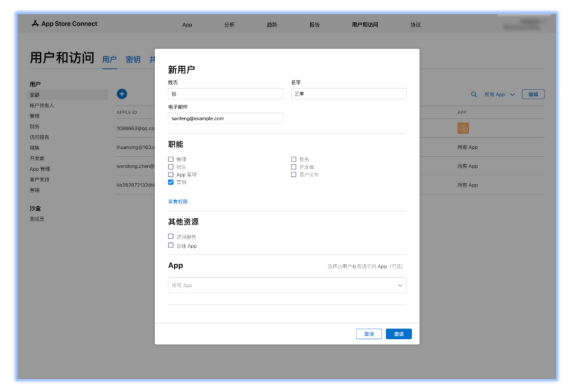Check the App 管理 role checkbox

(171, 174)
